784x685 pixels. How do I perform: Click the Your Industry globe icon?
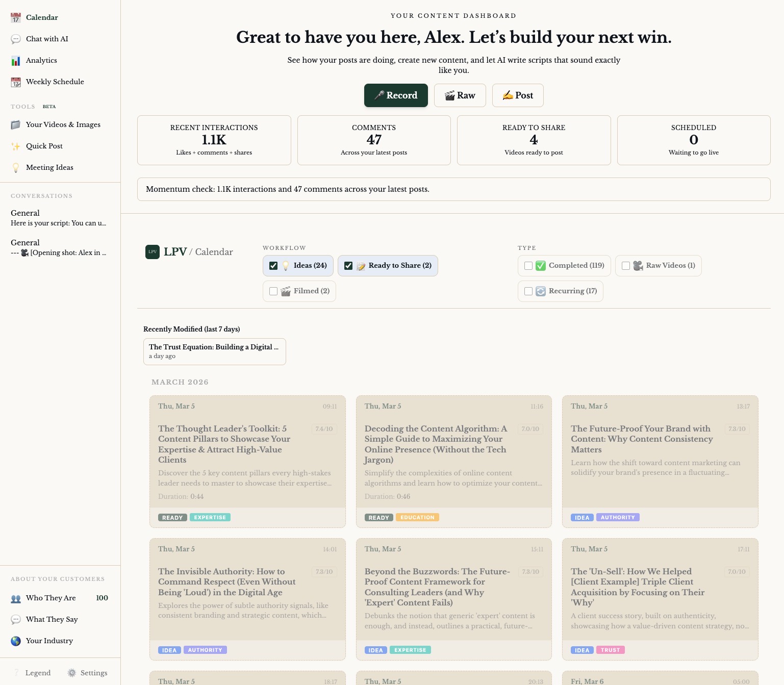pyautogui.click(x=16, y=641)
